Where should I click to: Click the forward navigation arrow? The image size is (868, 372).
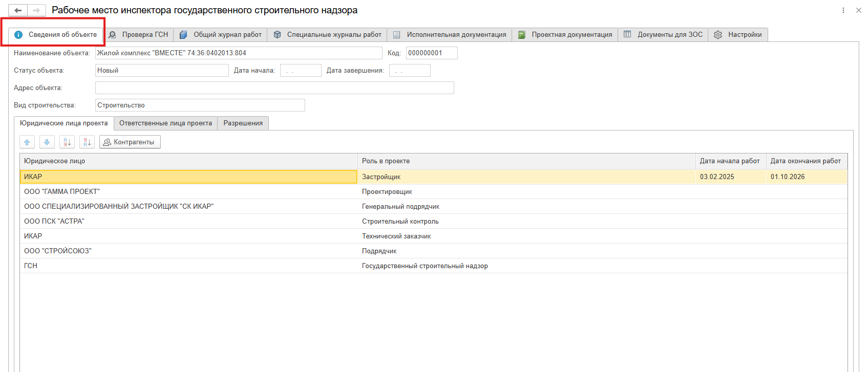36,10
